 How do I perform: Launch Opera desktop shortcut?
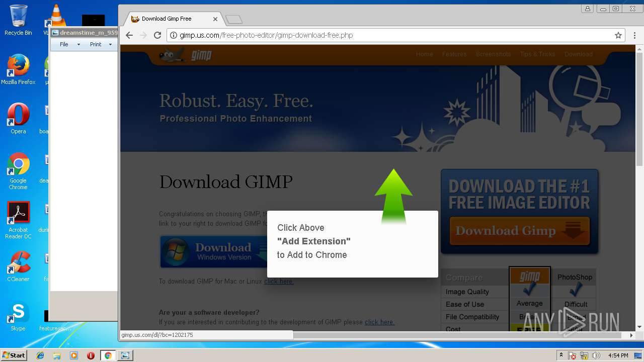click(18, 119)
